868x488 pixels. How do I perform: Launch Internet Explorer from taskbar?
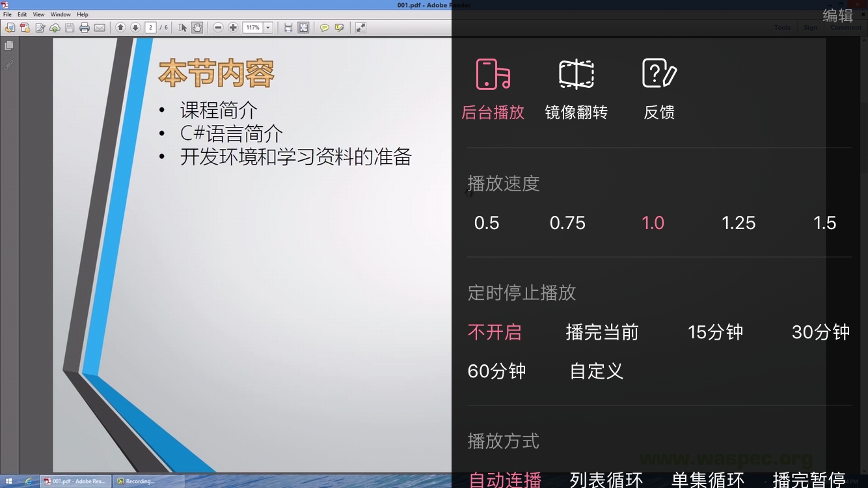[29, 481]
